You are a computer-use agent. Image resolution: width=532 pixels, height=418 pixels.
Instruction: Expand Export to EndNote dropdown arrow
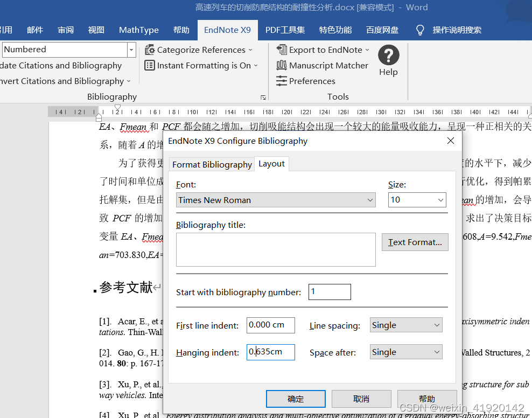pos(367,50)
